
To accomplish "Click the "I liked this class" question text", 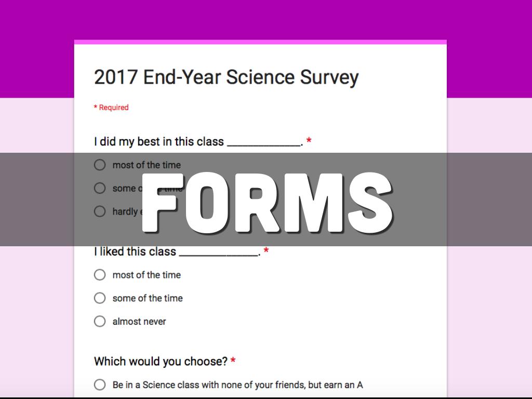I will (x=135, y=252).
